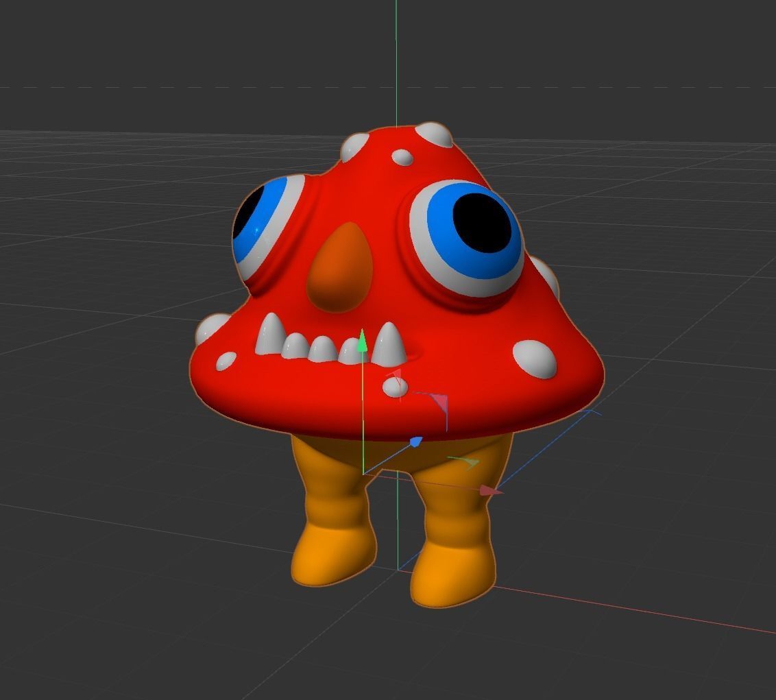Click the large white spot on cap's right side

pyautogui.click(x=535, y=359)
